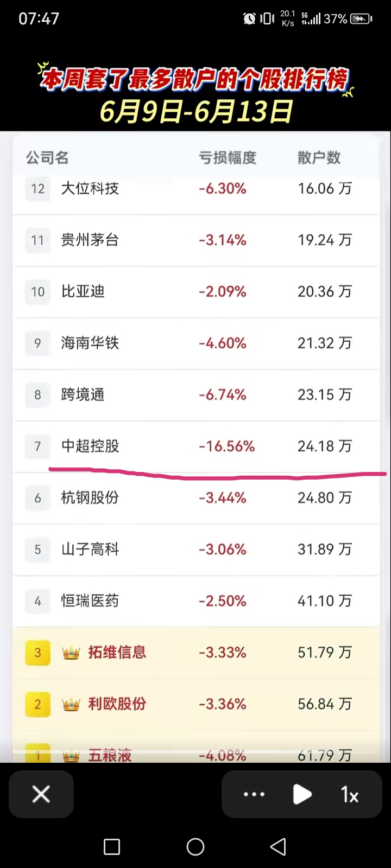Viewport: 391px width, 868px height.
Task: Tap the 散户数 column header
Action: 319,158
